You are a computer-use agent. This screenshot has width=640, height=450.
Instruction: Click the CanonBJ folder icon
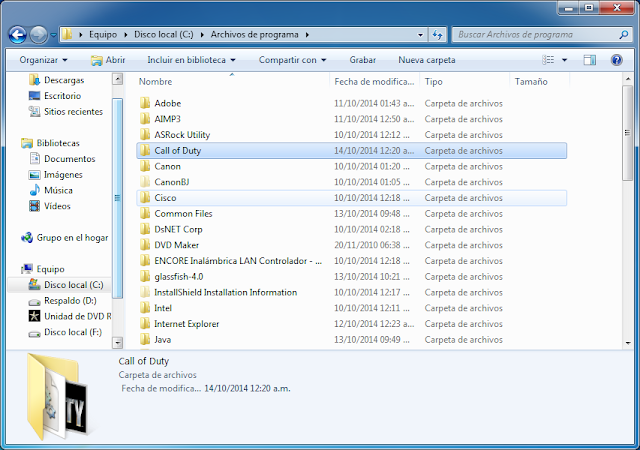(x=145, y=182)
